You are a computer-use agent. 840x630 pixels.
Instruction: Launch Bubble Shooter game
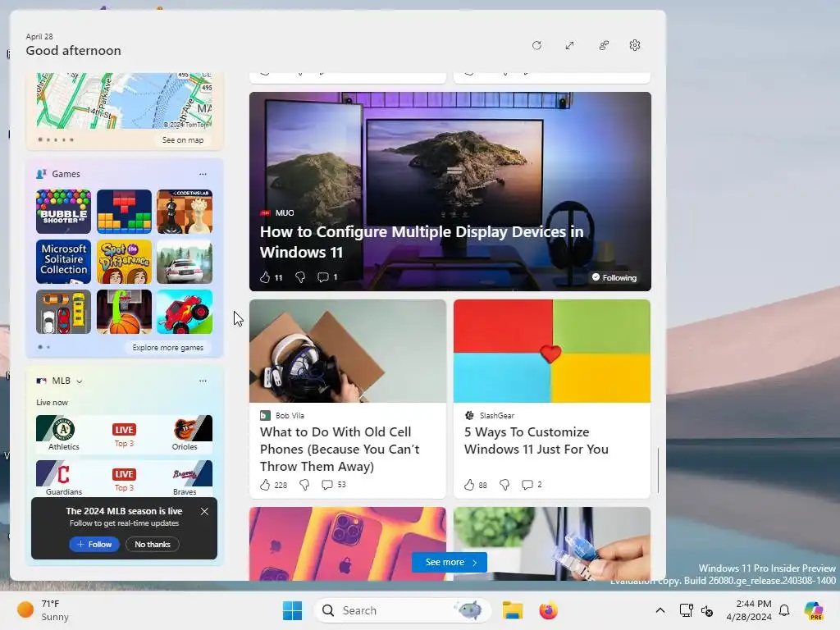pos(63,212)
